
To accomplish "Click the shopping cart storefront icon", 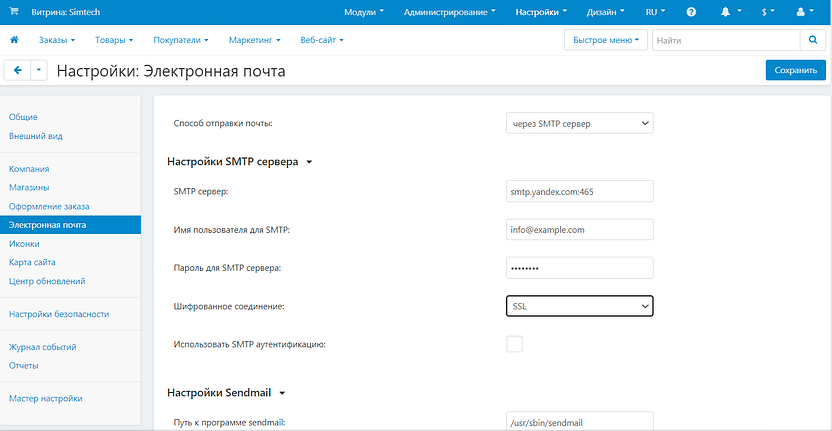I will [14, 12].
